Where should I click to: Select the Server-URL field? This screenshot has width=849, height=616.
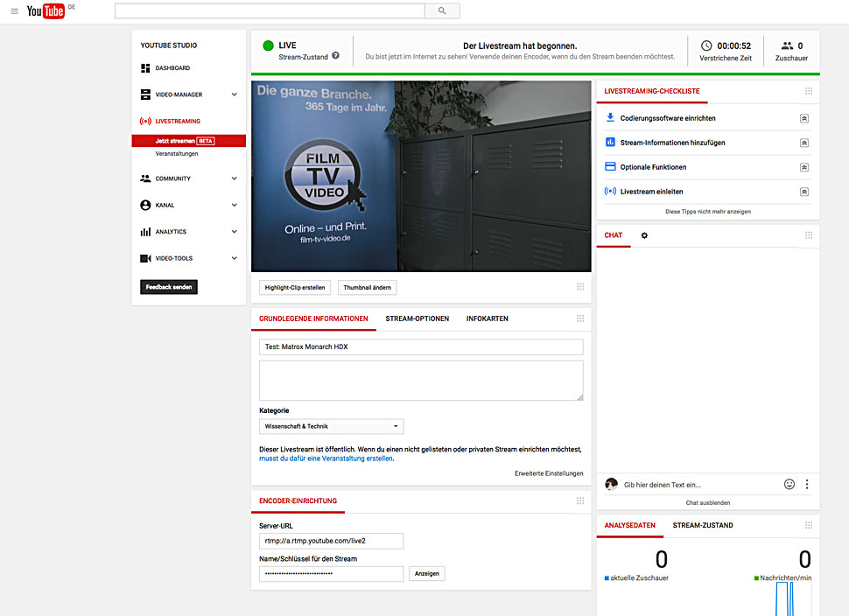pos(332,541)
